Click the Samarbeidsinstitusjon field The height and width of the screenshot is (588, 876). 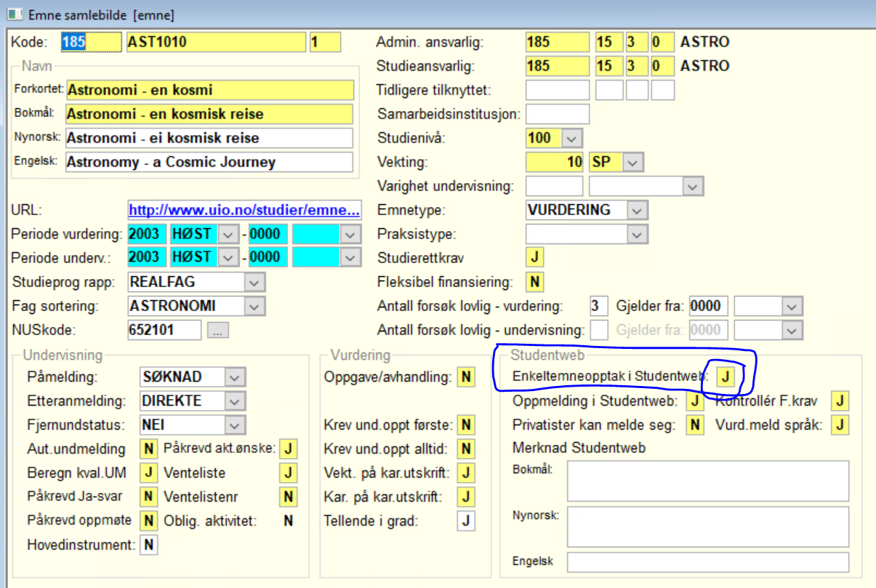click(x=558, y=114)
